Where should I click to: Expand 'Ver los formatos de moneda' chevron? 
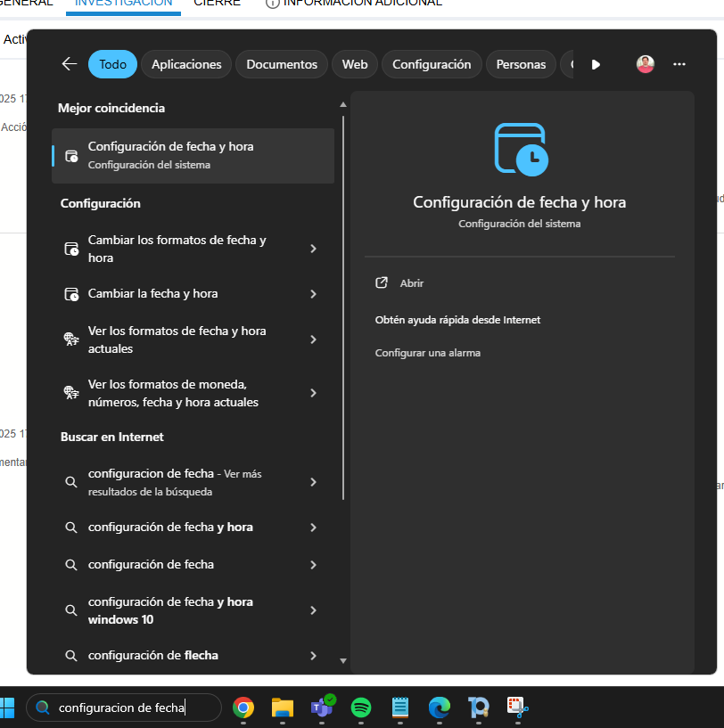click(x=313, y=393)
